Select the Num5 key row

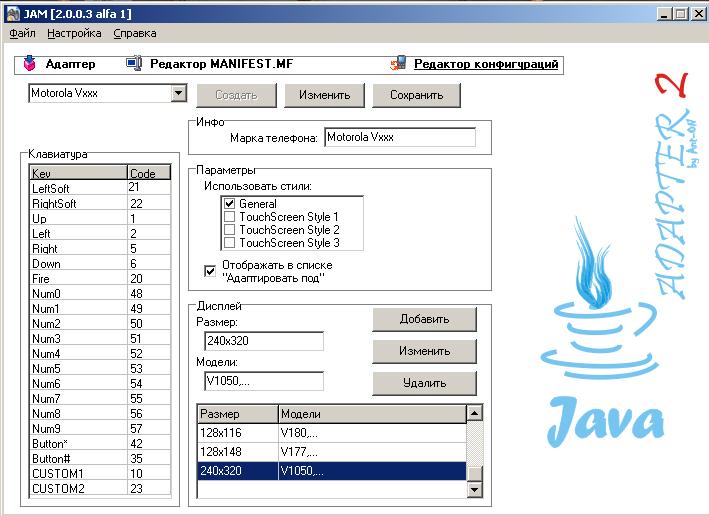(100, 369)
